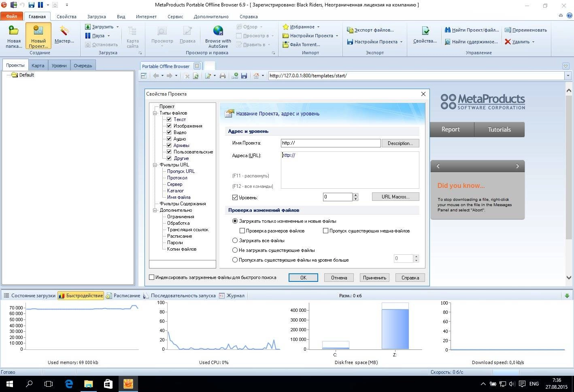574x392 pixels.
Task: Toggle browser panel layout icon
Action: click(x=144, y=76)
